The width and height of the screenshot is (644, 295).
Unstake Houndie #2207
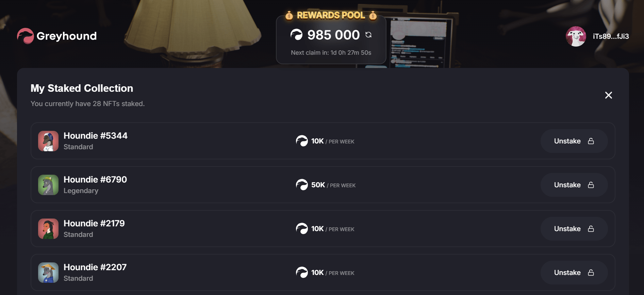point(574,273)
